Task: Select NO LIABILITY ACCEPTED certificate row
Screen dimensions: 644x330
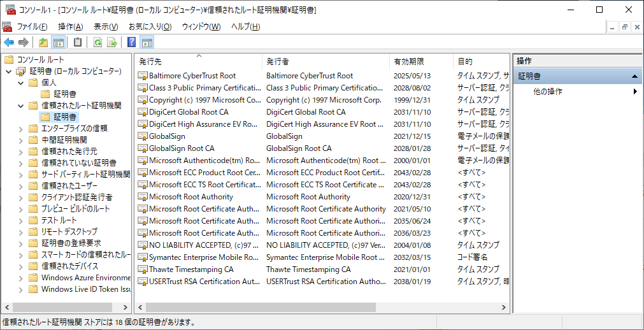Action: [322, 245]
